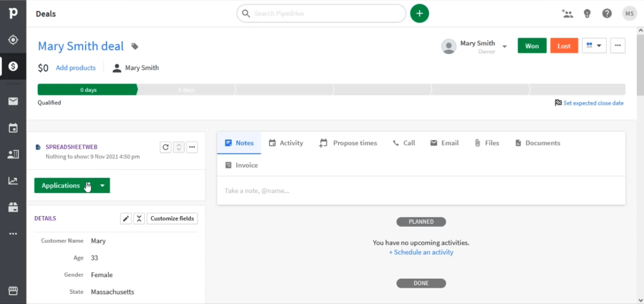Expand the Applications dropdown arrow
644x304 pixels.
tap(102, 185)
